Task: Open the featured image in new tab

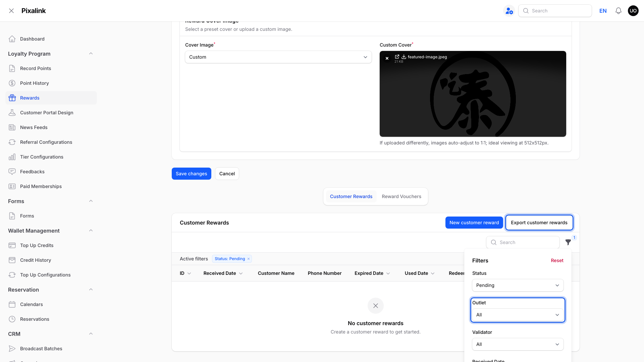Action: (x=397, y=57)
